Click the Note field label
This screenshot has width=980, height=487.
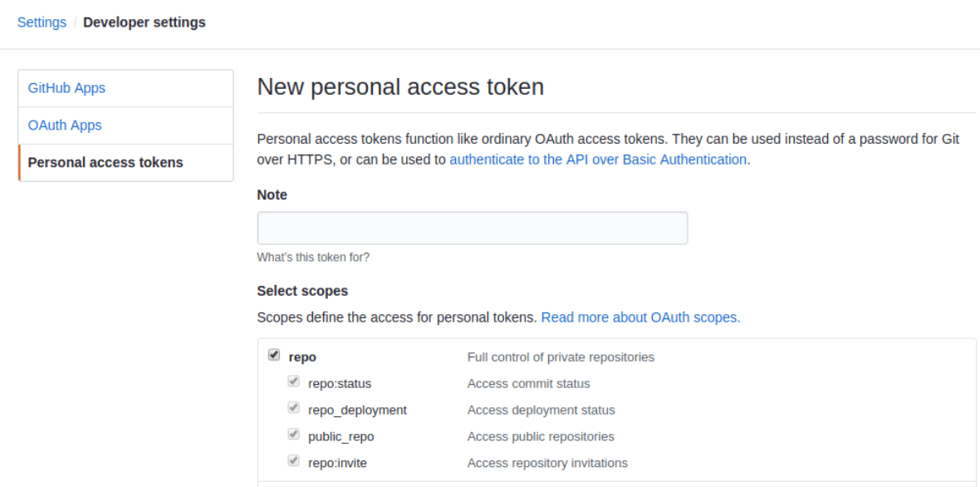pos(272,195)
